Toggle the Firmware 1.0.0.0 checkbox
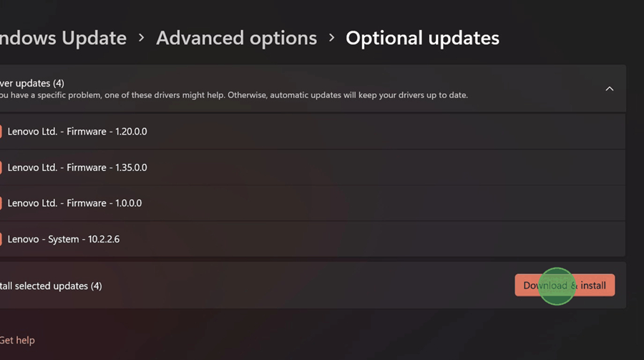The height and width of the screenshot is (360, 644). click(1, 203)
